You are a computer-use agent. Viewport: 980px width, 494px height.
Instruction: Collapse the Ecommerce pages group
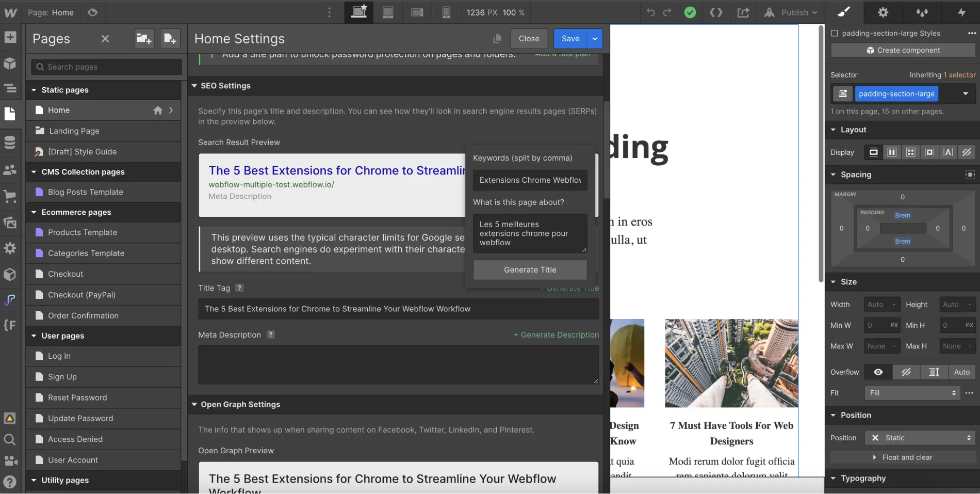pos(34,212)
